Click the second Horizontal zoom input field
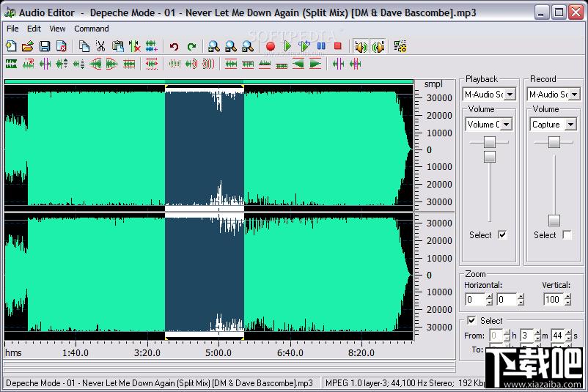 [507, 299]
